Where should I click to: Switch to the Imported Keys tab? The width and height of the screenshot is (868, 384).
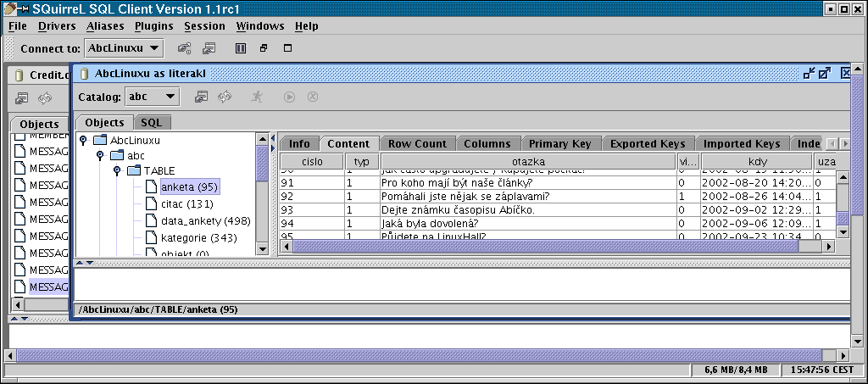pyautogui.click(x=742, y=144)
